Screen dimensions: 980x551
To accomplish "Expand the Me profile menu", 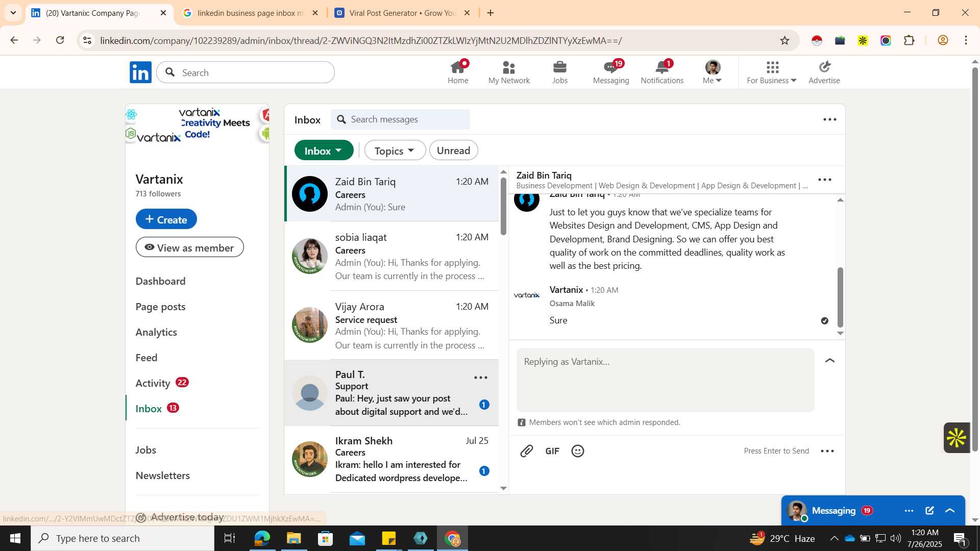I will click(712, 72).
